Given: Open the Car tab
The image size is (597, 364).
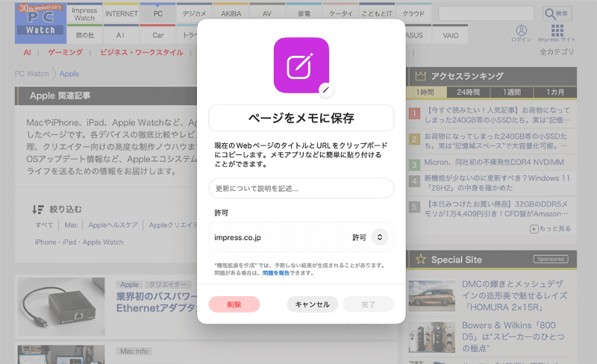Looking at the screenshot, I should 158,35.
